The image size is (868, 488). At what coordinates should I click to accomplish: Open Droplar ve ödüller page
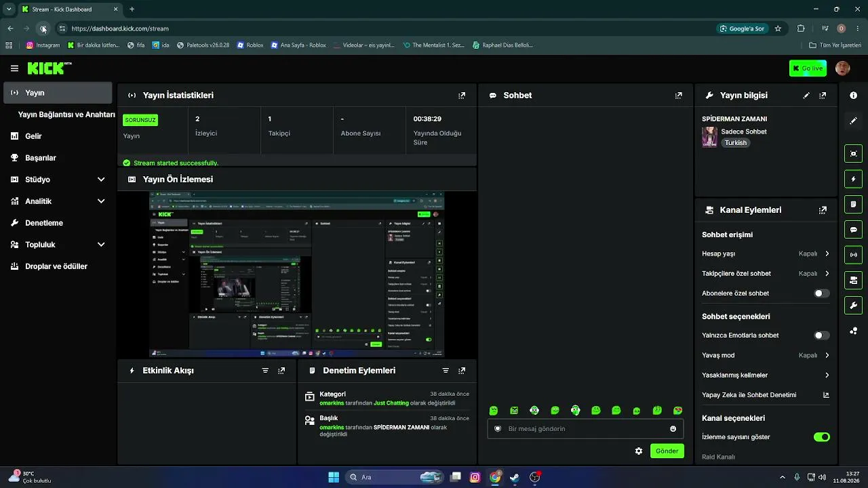(58, 266)
